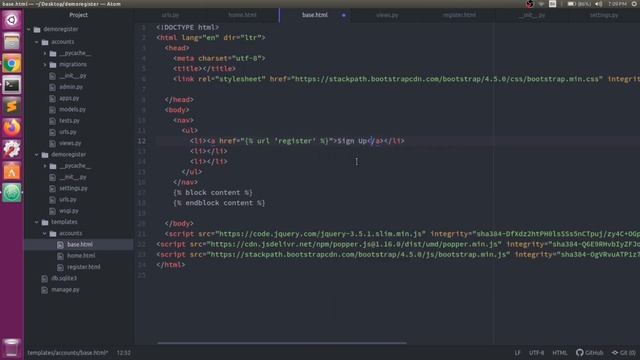Open the system settings tool in dock
Screen dimensions: 640x360
[x=11, y=149]
